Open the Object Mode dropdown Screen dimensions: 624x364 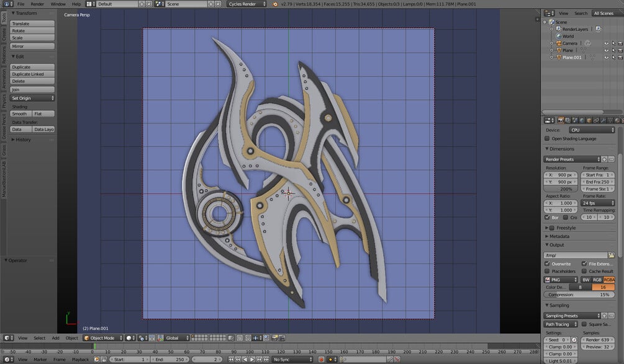(x=102, y=338)
